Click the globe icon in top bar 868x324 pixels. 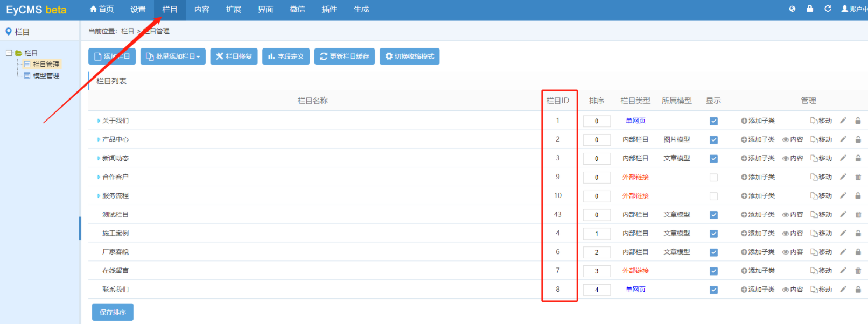pos(792,9)
